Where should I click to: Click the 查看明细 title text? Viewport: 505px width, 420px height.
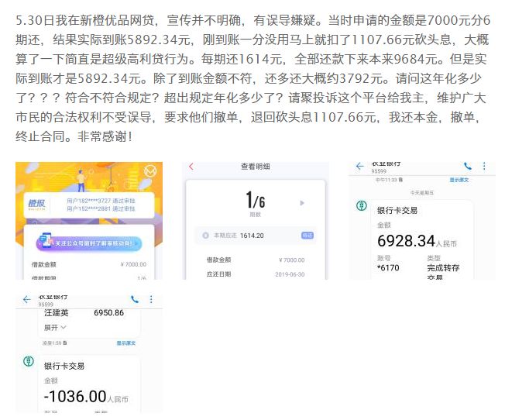click(256, 167)
